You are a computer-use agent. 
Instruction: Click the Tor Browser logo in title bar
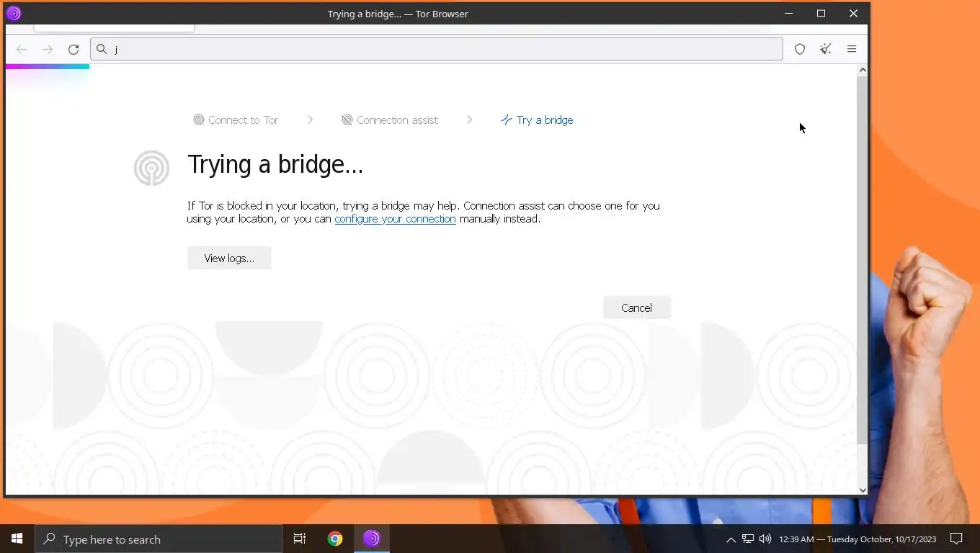(13, 13)
